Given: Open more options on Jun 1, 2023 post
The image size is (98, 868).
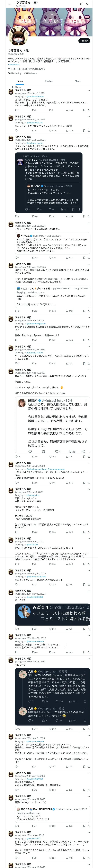Looking at the screenshot, I should [x=89, y=538].
